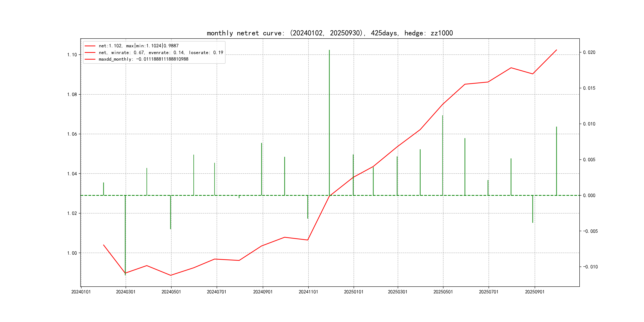Click the maxdd_monthly legend entry
The image size is (644, 322).
pos(144,59)
